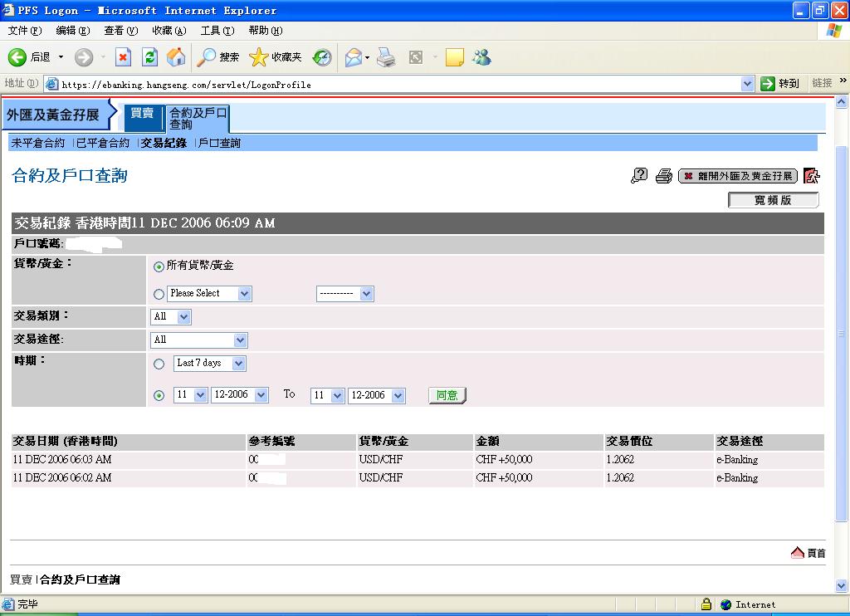Open the Back button history arrow
This screenshot has height=616, width=850.
pyautogui.click(x=61, y=57)
